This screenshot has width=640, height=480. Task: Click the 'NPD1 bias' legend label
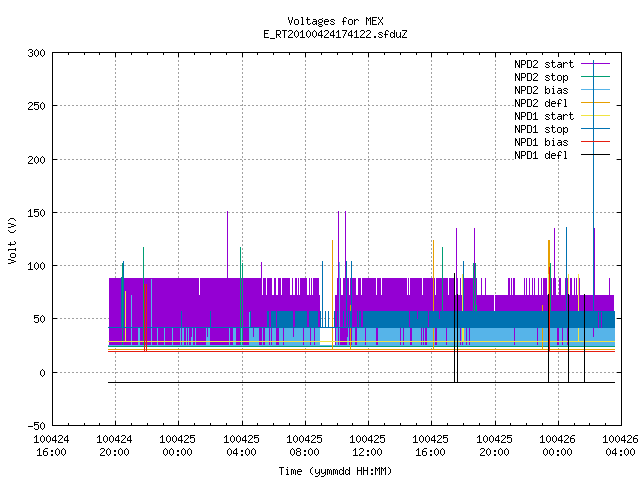[541, 142]
